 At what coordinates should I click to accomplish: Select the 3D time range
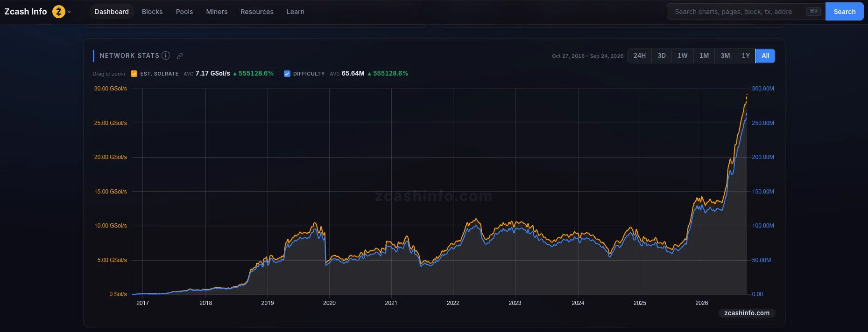click(662, 56)
